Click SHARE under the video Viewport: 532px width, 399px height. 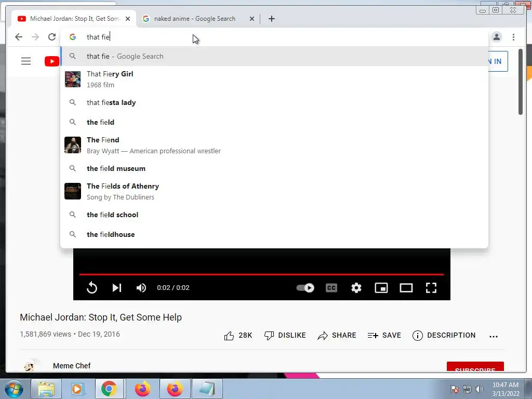click(337, 336)
